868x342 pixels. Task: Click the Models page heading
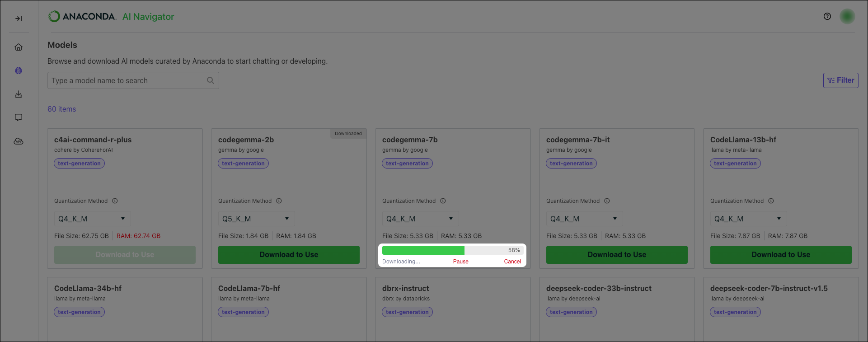pos(62,45)
